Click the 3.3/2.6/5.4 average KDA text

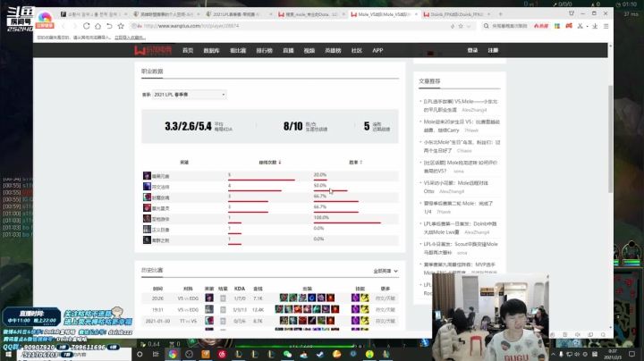(x=188, y=126)
